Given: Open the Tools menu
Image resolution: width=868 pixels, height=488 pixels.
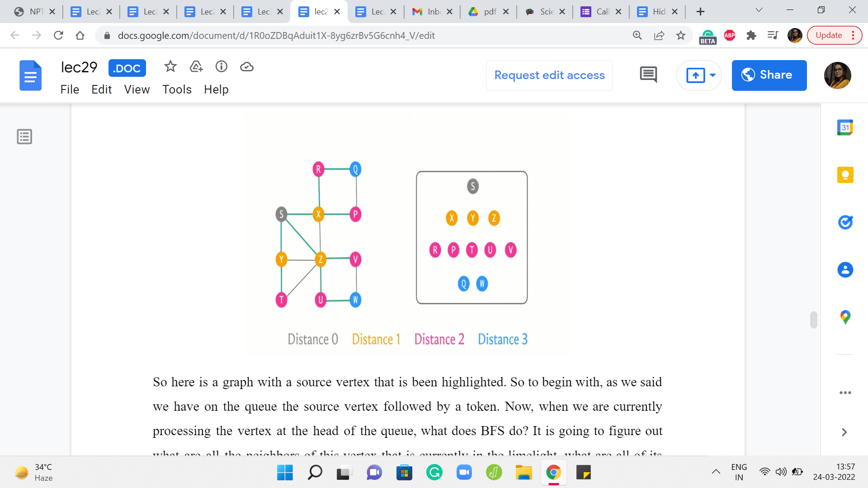Looking at the screenshot, I should 177,89.
